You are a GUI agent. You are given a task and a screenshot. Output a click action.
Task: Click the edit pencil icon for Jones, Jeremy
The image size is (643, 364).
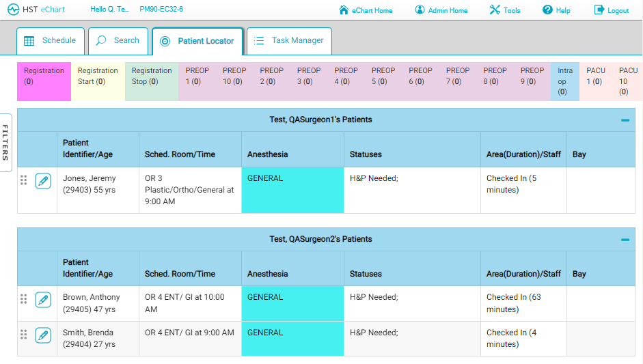(x=43, y=181)
